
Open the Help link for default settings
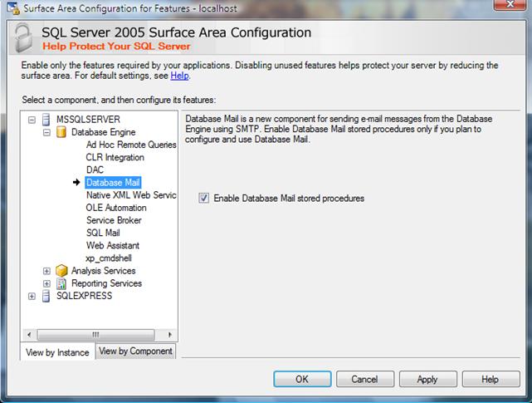(x=179, y=76)
